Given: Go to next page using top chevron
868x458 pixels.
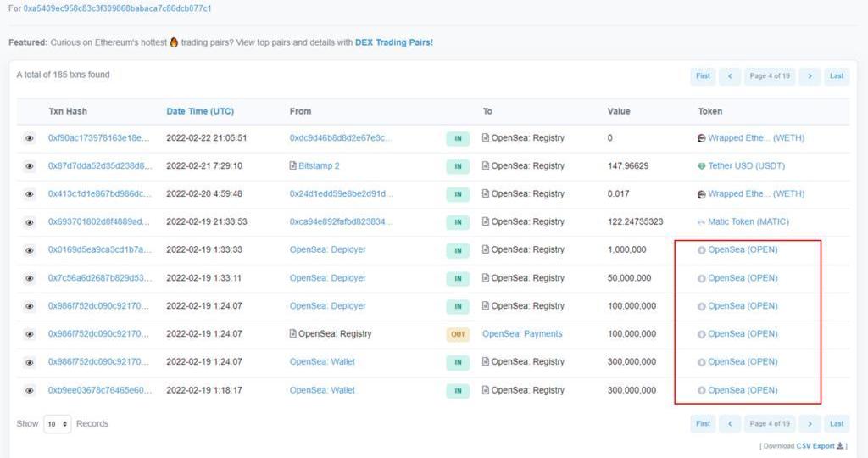Looking at the screenshot, I should pyautogui.click(x=810, y=76).
